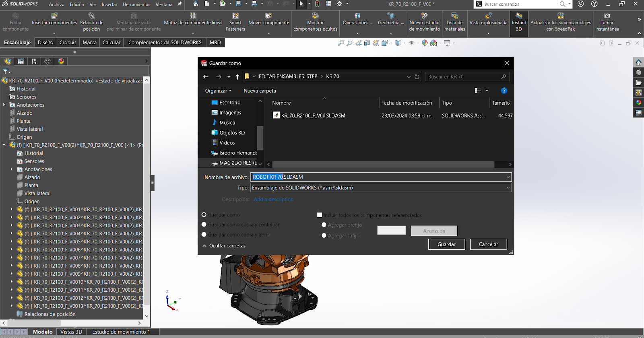644x338 pixels.
Task: Open PropertyManager tab
Action: (21, 61)
